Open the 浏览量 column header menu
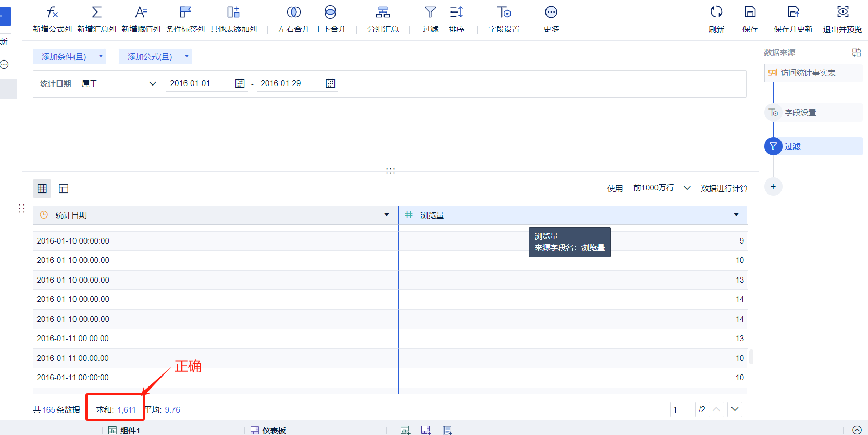This screenshot has width=868, height=435. click(736, 215)
